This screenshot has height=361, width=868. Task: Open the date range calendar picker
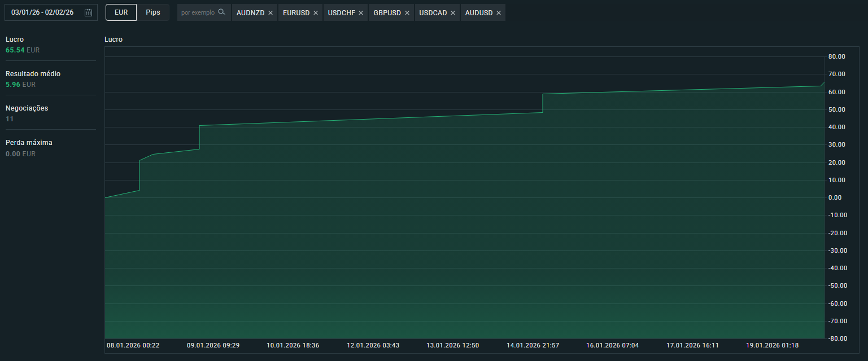click(88, 12)
